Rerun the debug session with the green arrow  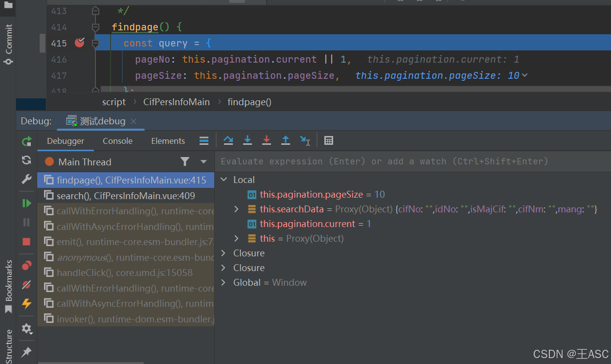click(x=26, y=141)
